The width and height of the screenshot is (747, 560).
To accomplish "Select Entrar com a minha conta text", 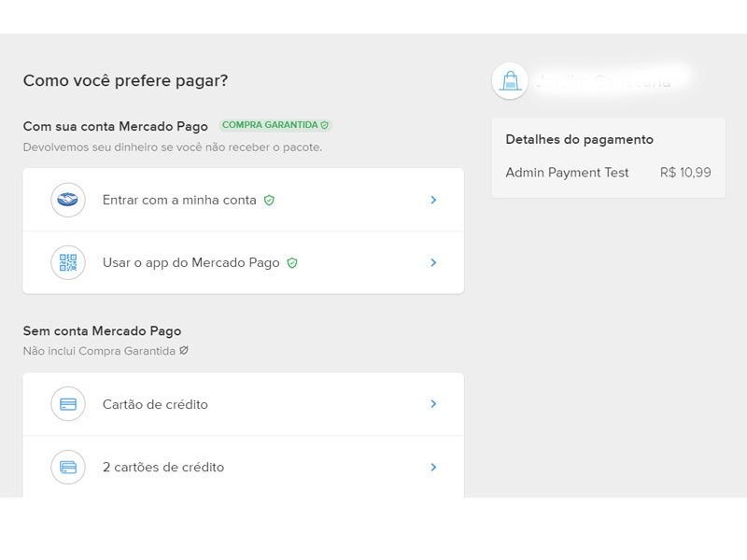I will (179, 200).
